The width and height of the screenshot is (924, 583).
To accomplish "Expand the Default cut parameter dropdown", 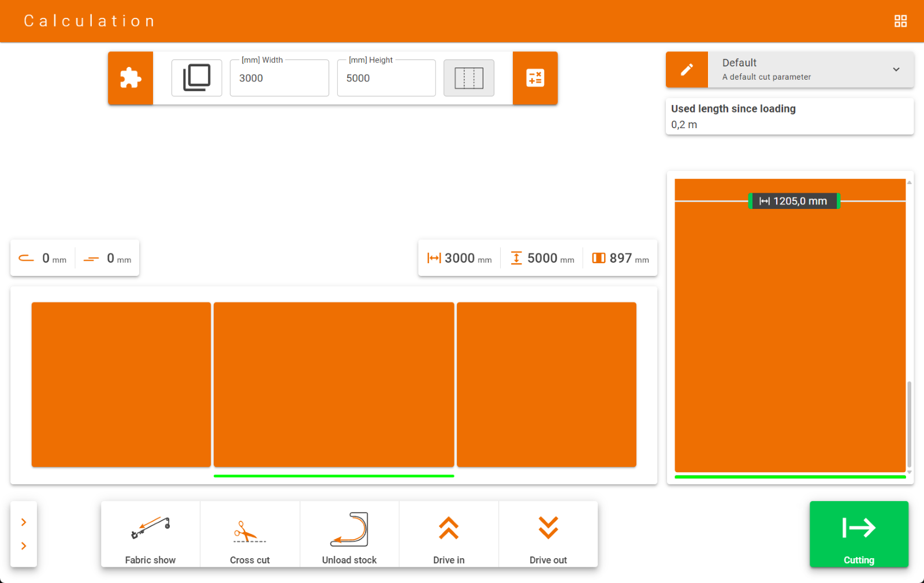I will (896, 69).
